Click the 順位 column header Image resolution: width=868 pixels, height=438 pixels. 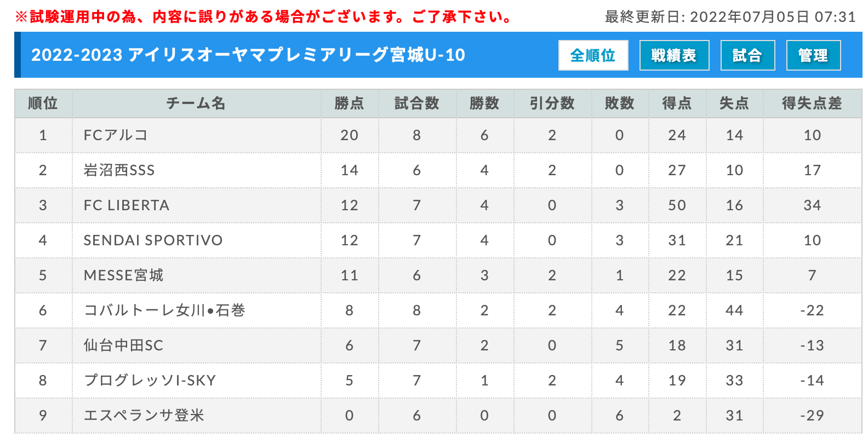(43, 103)
